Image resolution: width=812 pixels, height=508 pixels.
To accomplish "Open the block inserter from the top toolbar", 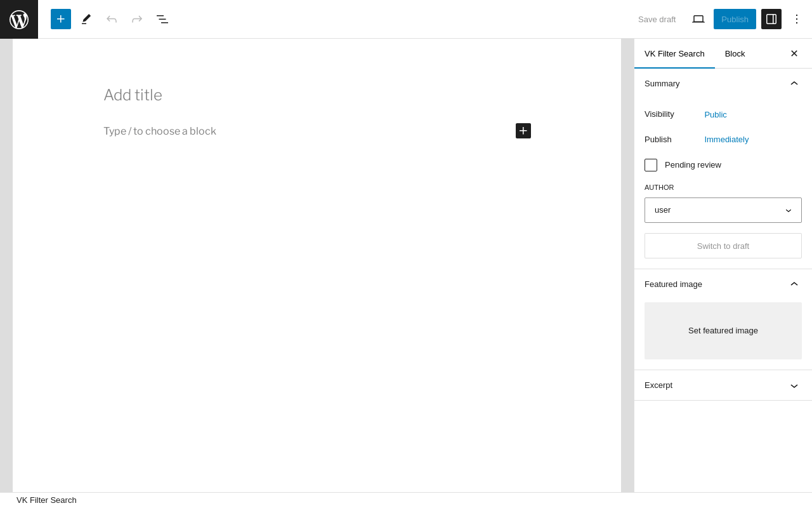I will tap(61, 19).
